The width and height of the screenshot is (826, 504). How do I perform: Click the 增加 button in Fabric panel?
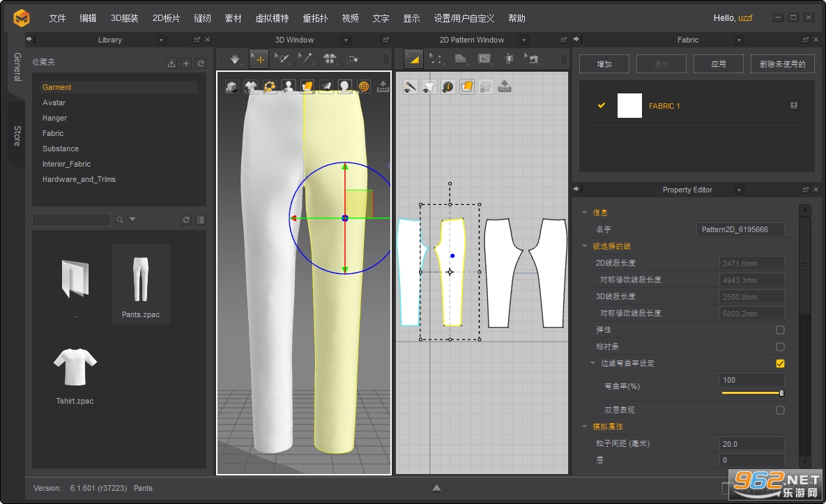point(604,63)
